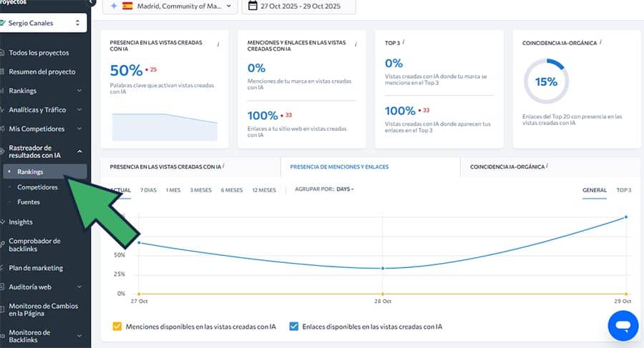Expand Analíticas y Tráfico section
The height and width of the screenshot is (348, 644).
[x=79, y=109]
